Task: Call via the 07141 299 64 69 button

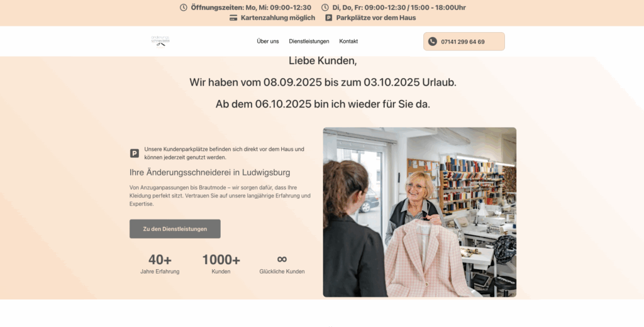Action: (x=464, y=42)
